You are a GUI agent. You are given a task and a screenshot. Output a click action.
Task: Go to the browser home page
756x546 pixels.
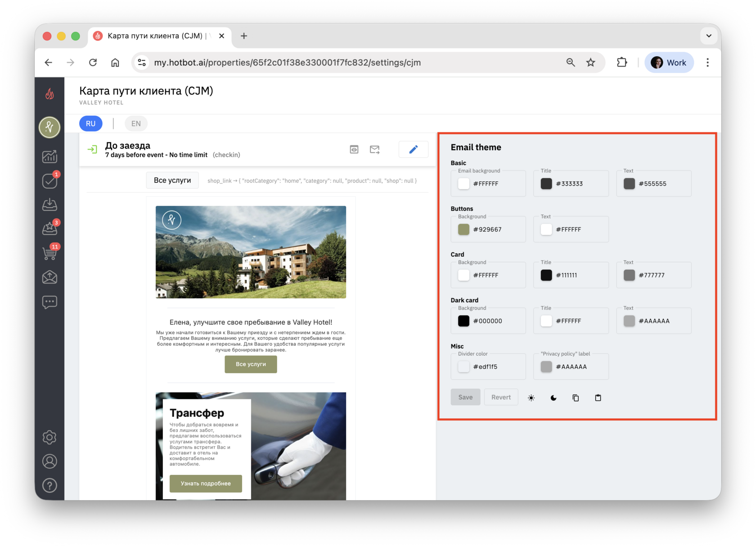115,63
